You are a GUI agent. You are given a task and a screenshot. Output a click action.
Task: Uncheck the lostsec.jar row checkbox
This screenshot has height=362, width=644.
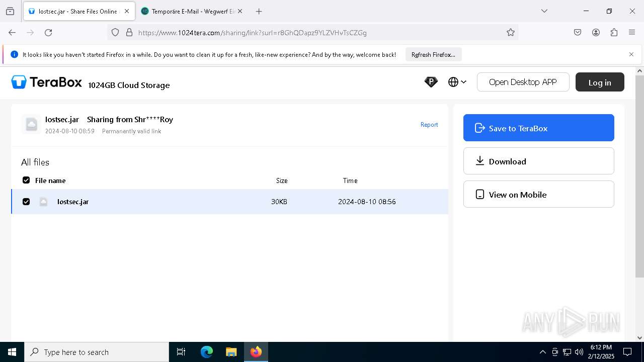[x=26, y=202]
